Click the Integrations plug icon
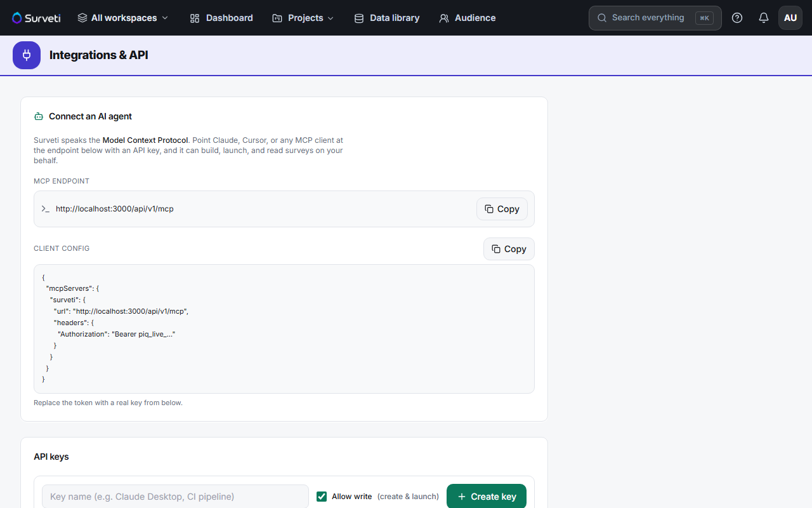The width and height of the screenshot is (812, 508). [27, 55]
